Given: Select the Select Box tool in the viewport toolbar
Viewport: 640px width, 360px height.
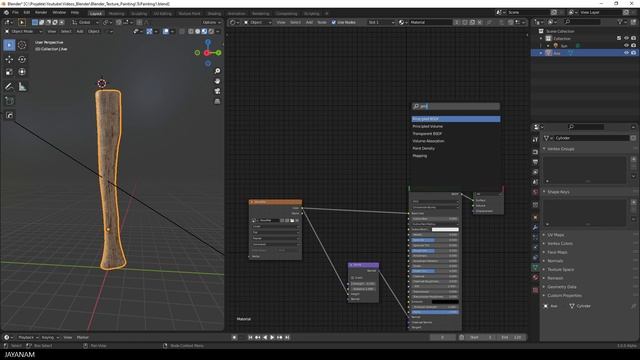Looking at the screenshot, I should (x=9, y=45).
